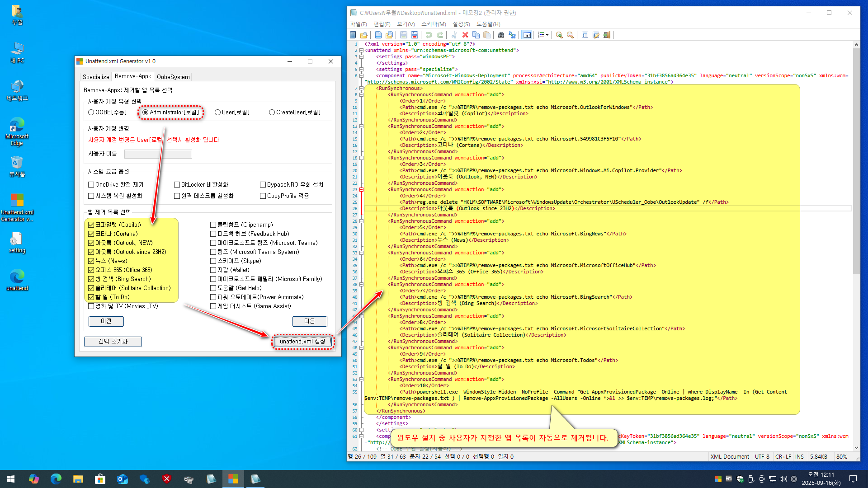Uncheck the 코타나 (Cortana) checkbox
Image resolution: width=868 pixels, height=488 pixels.
91,234
